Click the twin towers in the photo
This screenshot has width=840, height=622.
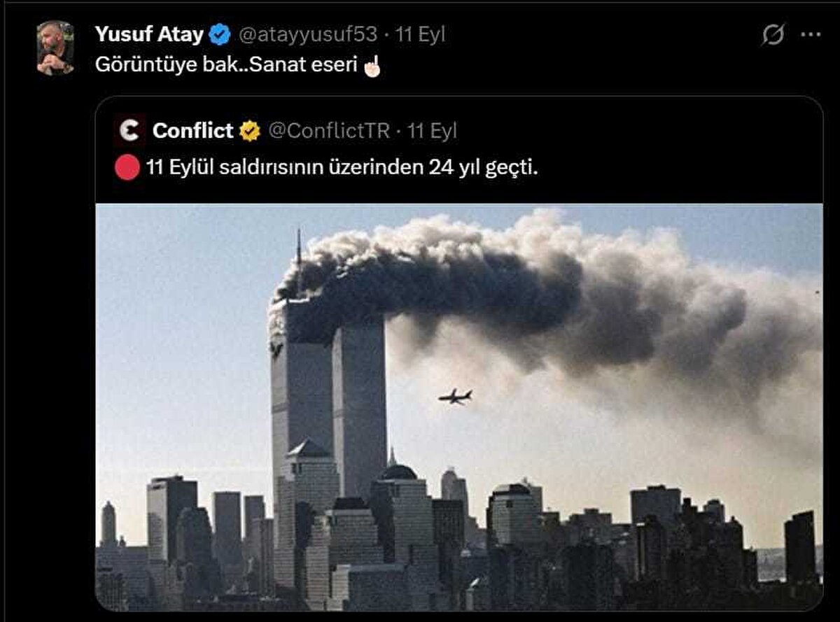(328, 399)
